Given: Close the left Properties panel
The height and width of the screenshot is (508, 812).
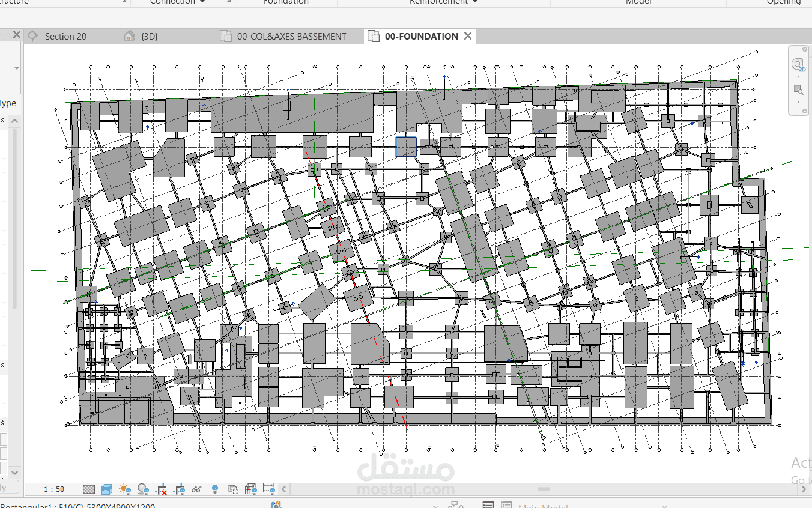Looking at the screenshot, I should click(16, 35).
